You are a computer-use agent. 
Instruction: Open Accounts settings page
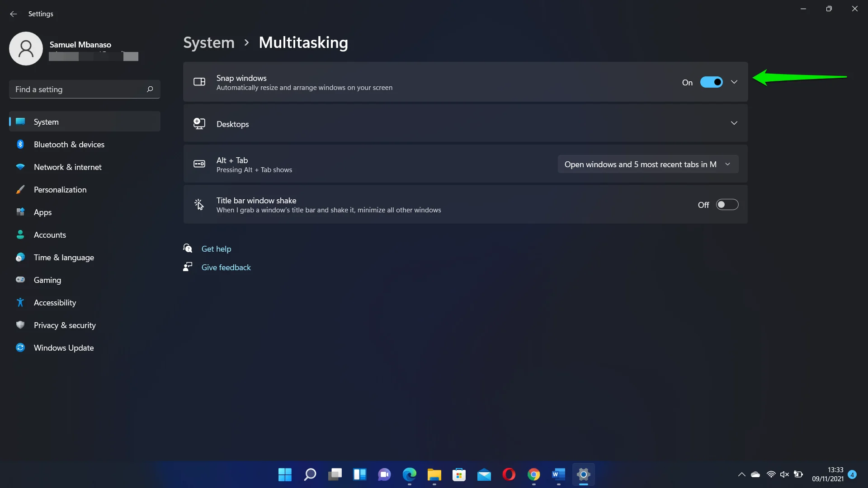click(50, 235)
